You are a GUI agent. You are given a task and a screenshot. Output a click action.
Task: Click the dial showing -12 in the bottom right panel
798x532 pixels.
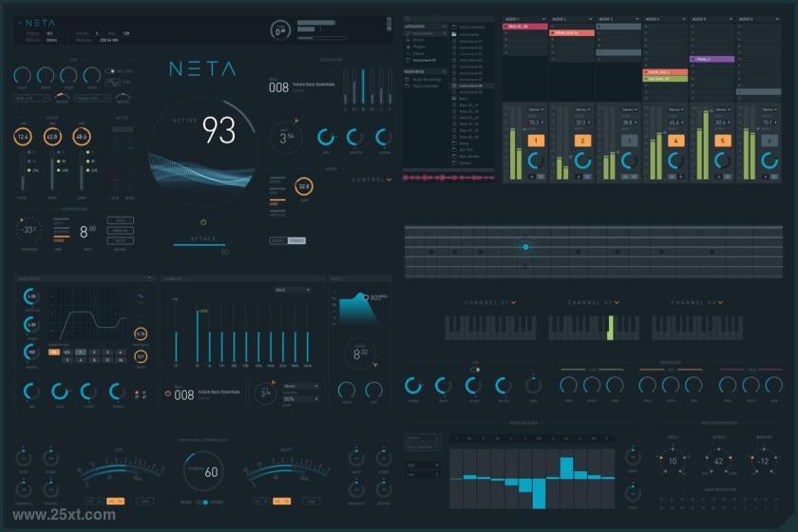[x=764, y=461]
